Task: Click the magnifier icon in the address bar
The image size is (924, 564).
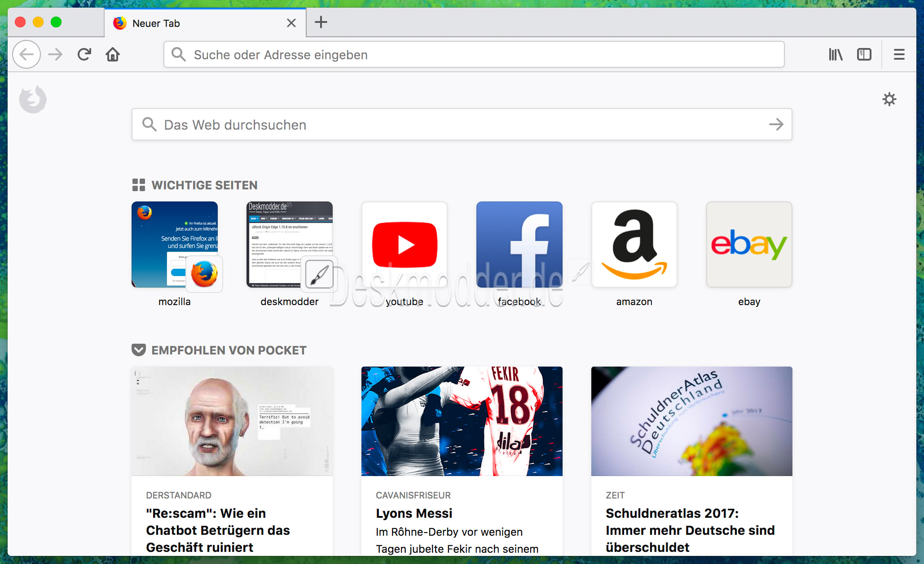Action: pos(178,55)
